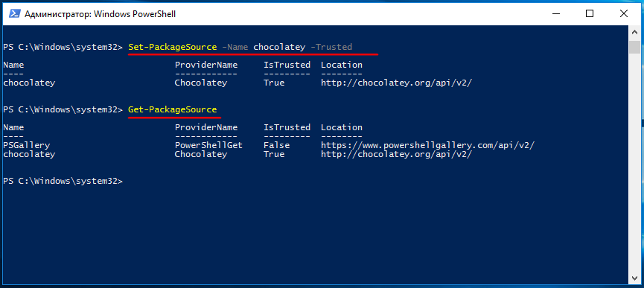
Task: Click the Location column header in first table
Action: 341,65
